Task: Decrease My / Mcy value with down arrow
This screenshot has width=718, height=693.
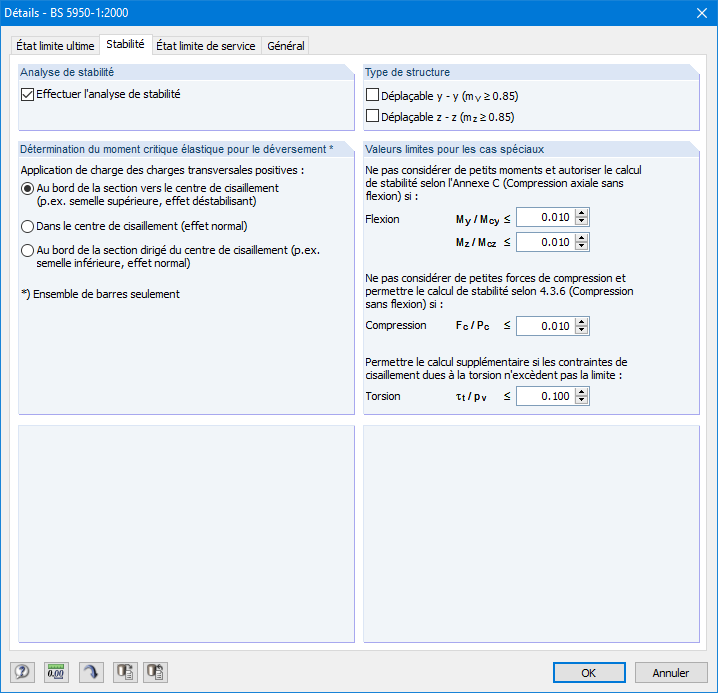Action: (x=582, y=221)
